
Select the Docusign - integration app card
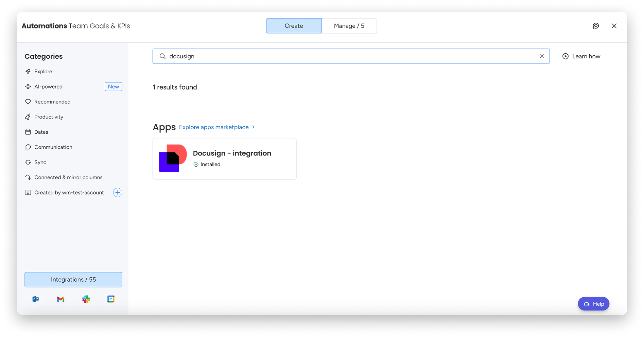[x=224, y=158]
